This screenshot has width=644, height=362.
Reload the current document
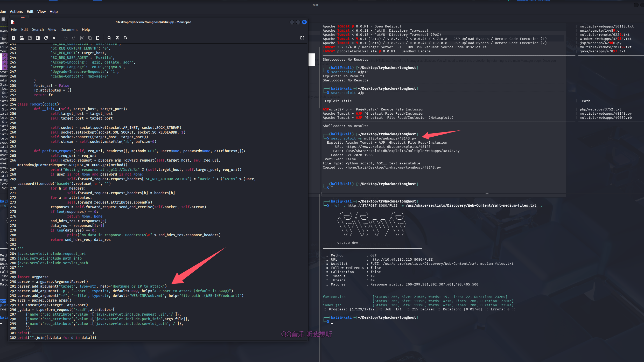pyautogui.click(x=46, y=38)
